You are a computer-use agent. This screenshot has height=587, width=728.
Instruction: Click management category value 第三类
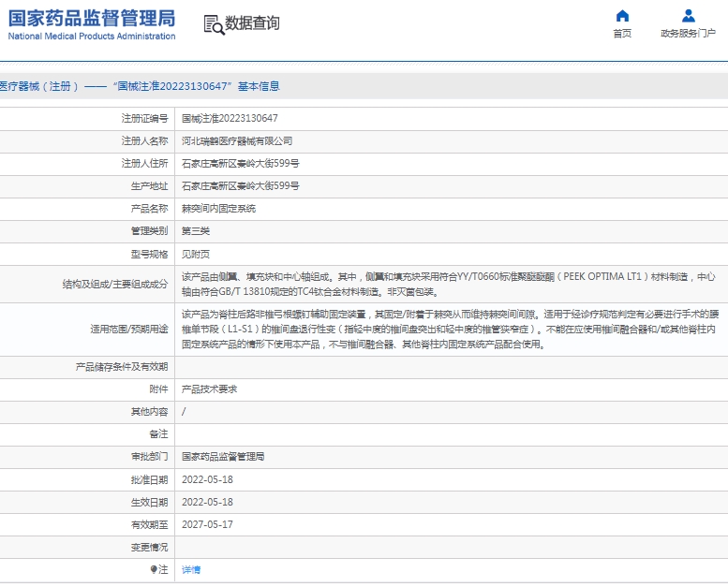196,231
